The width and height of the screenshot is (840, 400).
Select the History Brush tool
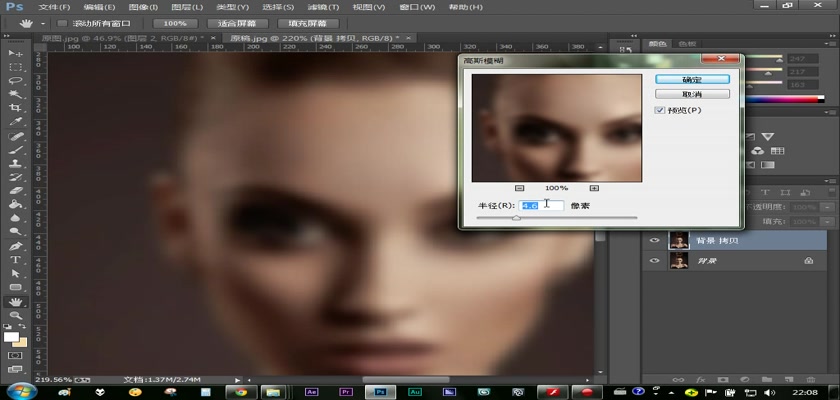point(15,177)
